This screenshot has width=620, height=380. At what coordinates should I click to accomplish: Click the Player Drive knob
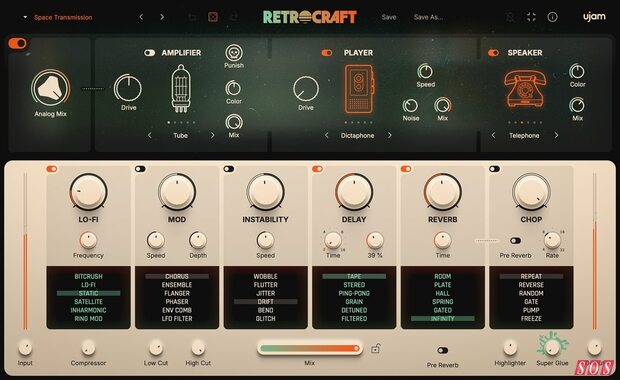coord(306,89)
